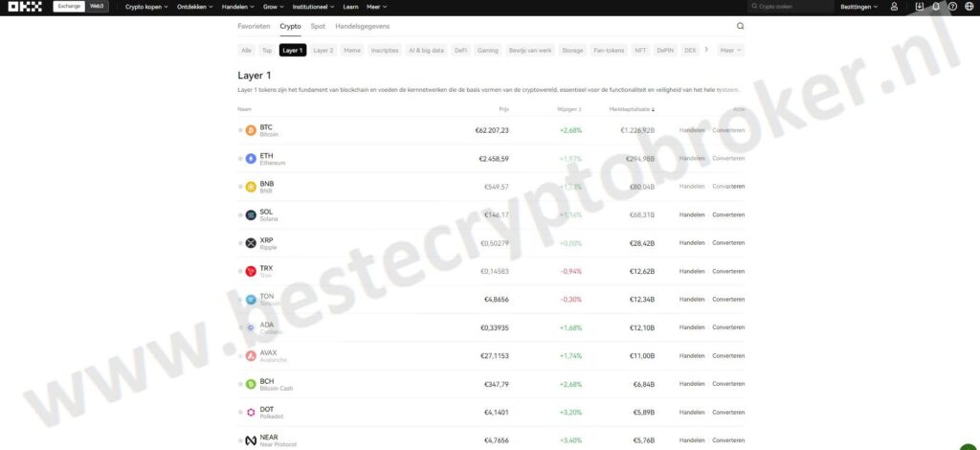Toggle favorite star for ETH
980x450 pixels.
click(x=240, y=159)
